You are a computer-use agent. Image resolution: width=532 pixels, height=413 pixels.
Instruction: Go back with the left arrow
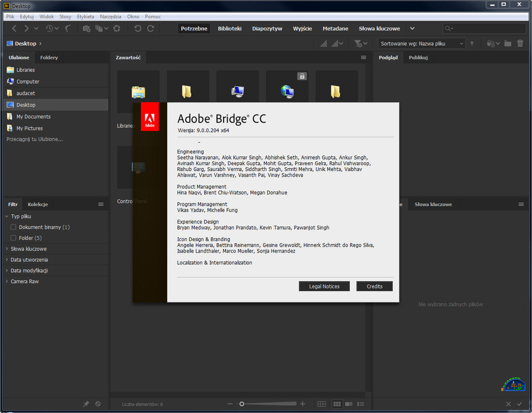[x=14, y=28]
